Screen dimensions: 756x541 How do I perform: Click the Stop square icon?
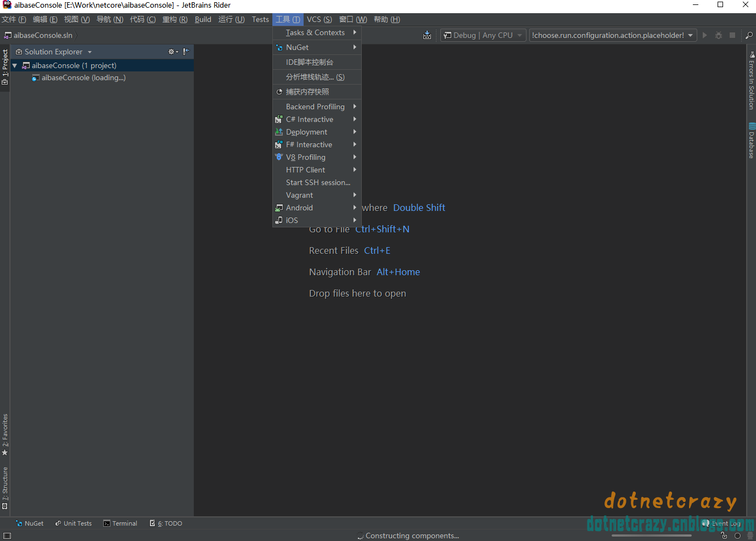[732, 35]
